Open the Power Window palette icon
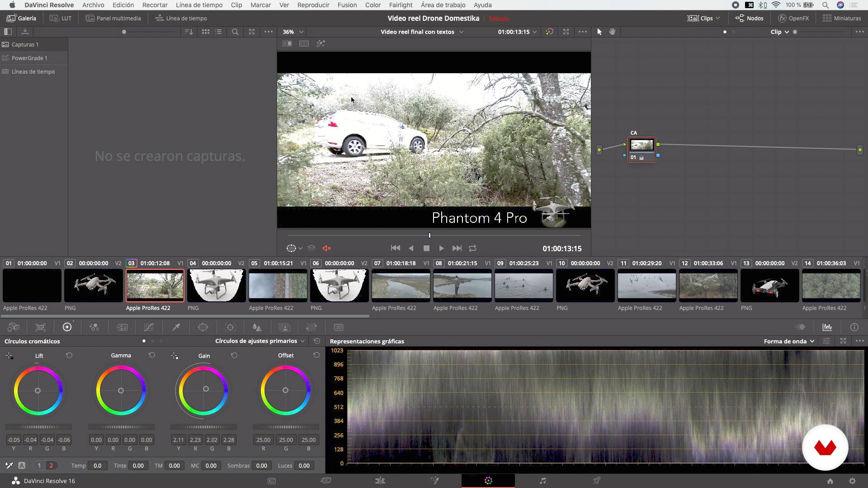 coord(203,327)
